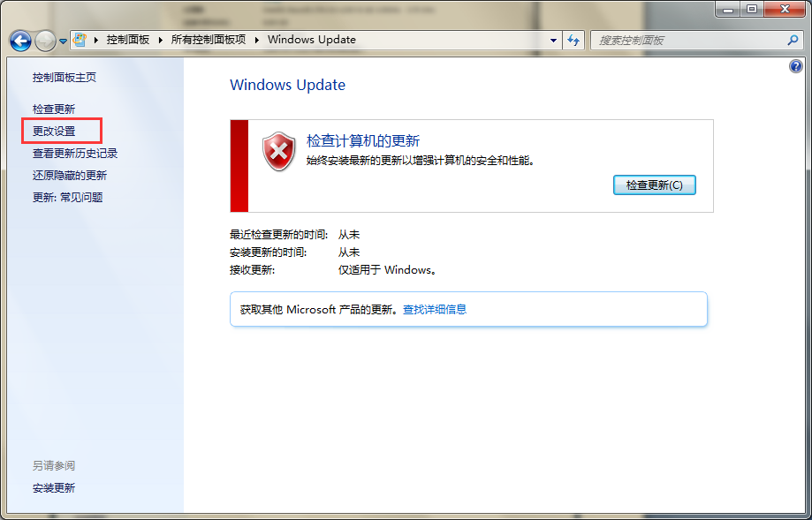This screenshot has height=520, width=812.
Task: Expand the arrow before 控制面板 breadcrumb
Action: [95, 40]
